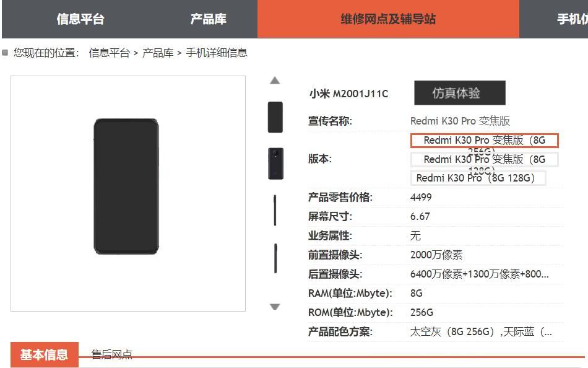Click the first slim side-view thumbnail
588x368 pixels.
[275, 209]
